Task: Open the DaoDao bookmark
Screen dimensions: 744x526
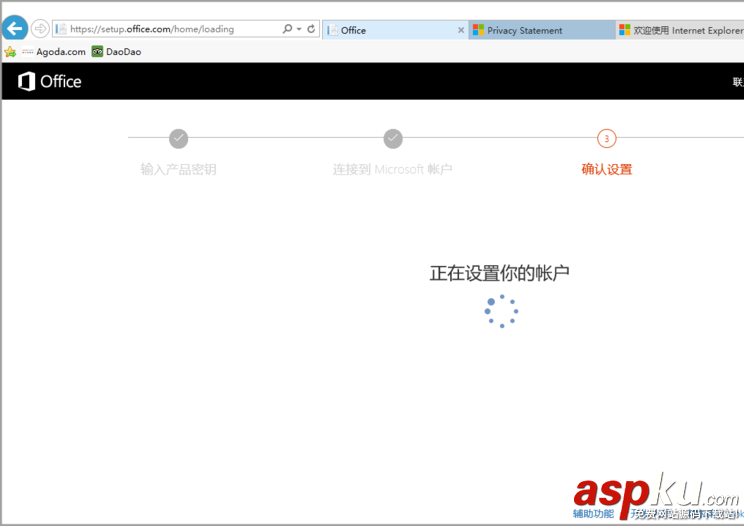Action: pos(117,52)
